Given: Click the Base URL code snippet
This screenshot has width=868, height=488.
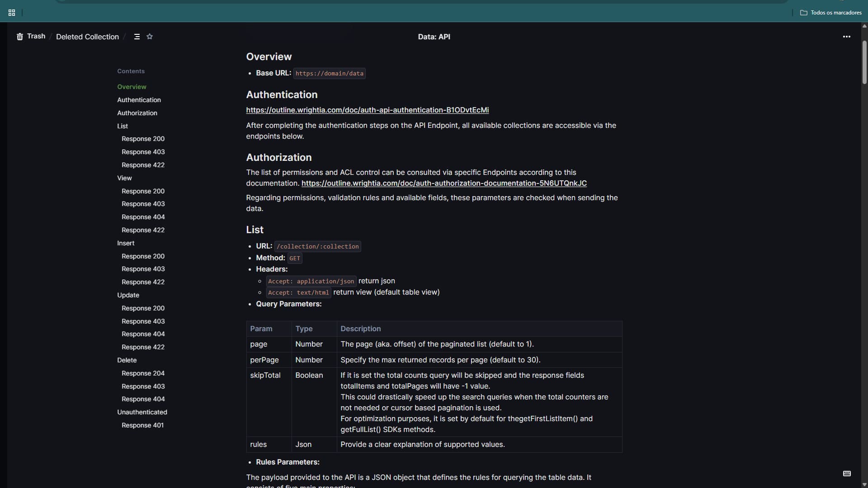Looking at the screenshot, I should [329, 73].
